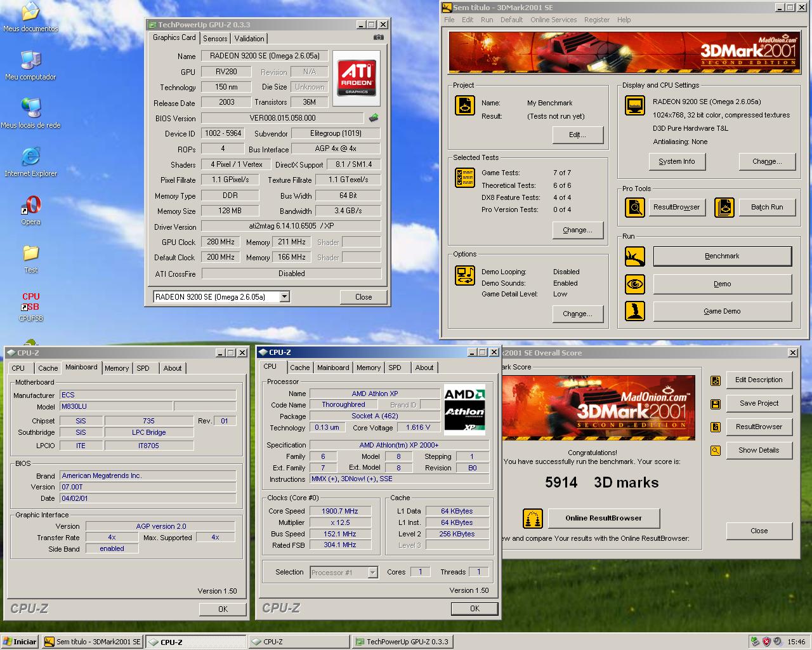812x650 pixels.
Task: Open the Internet Explorer desktop icon
Action: pos(30,161)
